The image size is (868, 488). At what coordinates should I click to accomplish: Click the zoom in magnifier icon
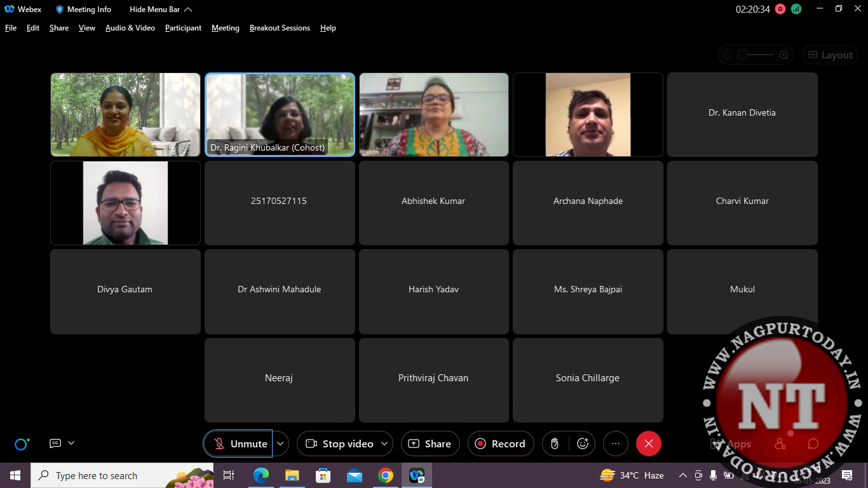783,55
